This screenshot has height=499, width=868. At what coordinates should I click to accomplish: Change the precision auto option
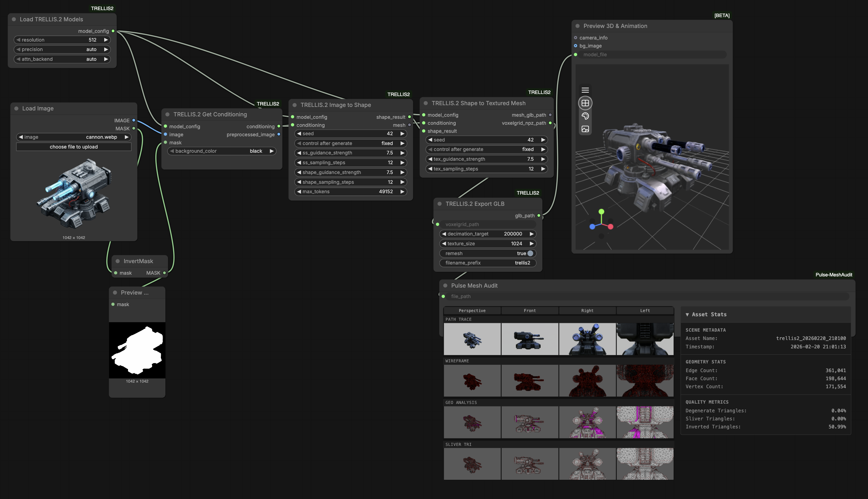(x=62, y=49)
